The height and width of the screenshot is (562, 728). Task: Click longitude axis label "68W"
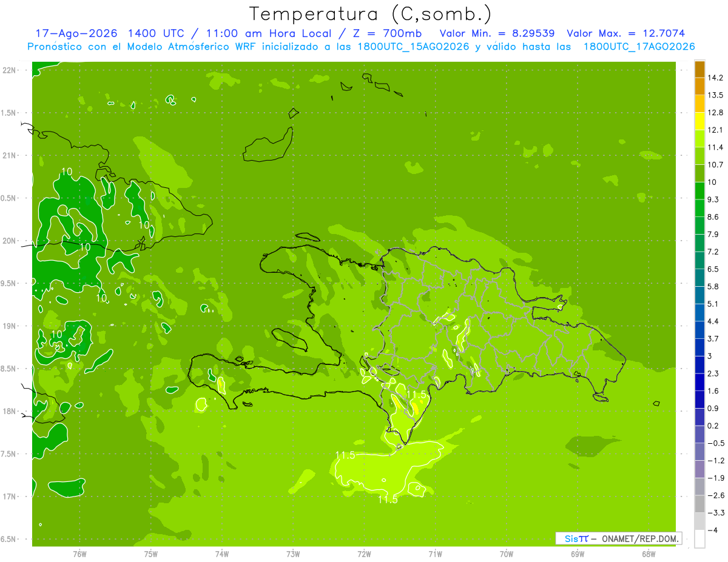(x=649, y=554)
